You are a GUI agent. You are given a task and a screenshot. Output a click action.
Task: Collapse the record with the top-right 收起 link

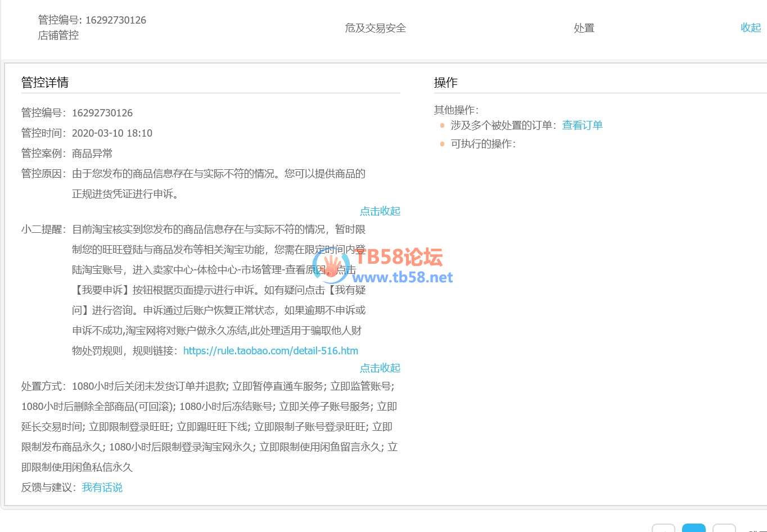(x=751, y=28)
